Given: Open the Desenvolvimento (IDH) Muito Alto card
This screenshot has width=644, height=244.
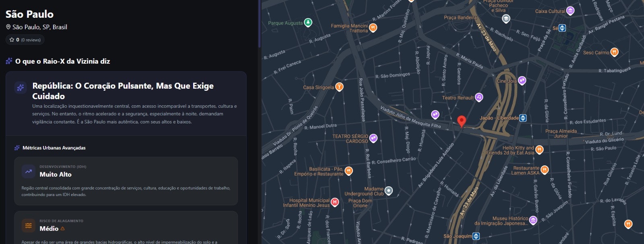Looking at the screenshot, I should pyautogui.click(x=126, y=181).
